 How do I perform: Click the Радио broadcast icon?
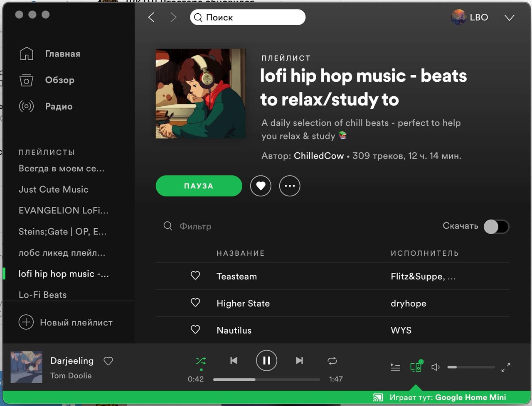[27, 106]
